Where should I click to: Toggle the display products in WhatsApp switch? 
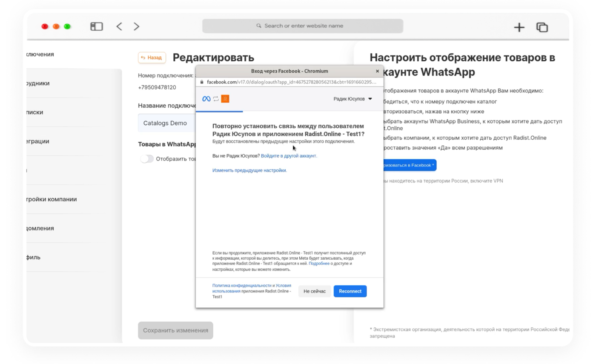coord(147,159)
